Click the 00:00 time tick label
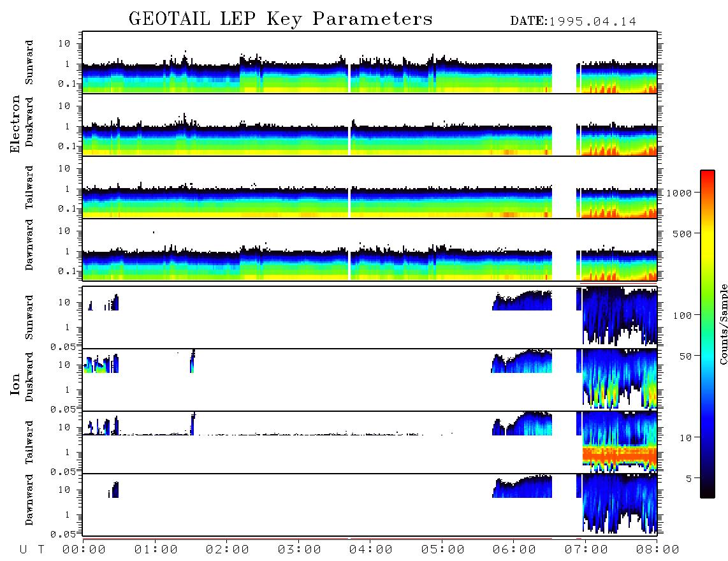This screenshot has height=561, width=728. click(x=84, y=550)
